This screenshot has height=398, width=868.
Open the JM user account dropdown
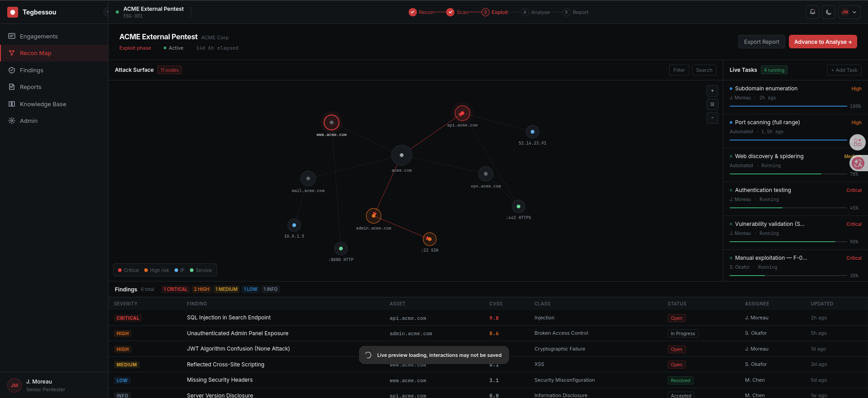[849, 12]
